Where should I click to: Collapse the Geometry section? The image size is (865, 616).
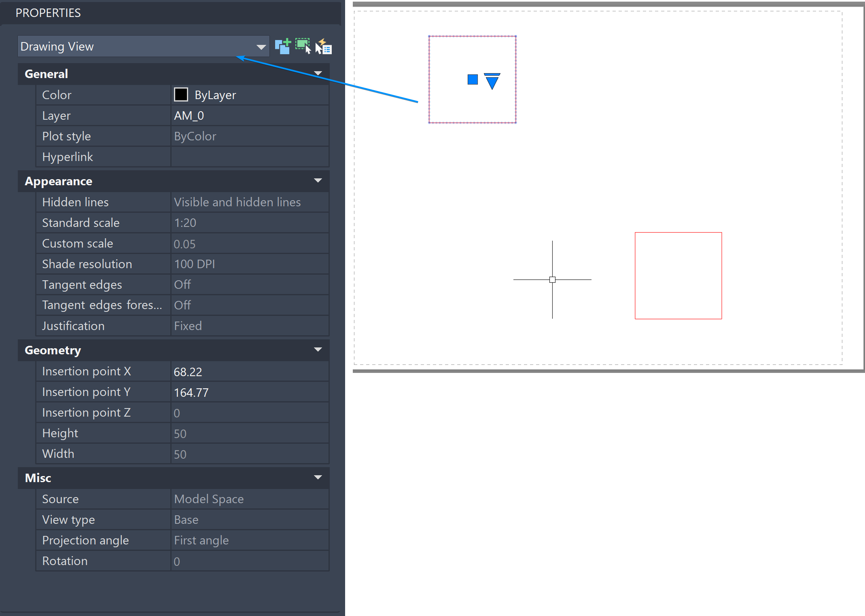tap(318, 349)
